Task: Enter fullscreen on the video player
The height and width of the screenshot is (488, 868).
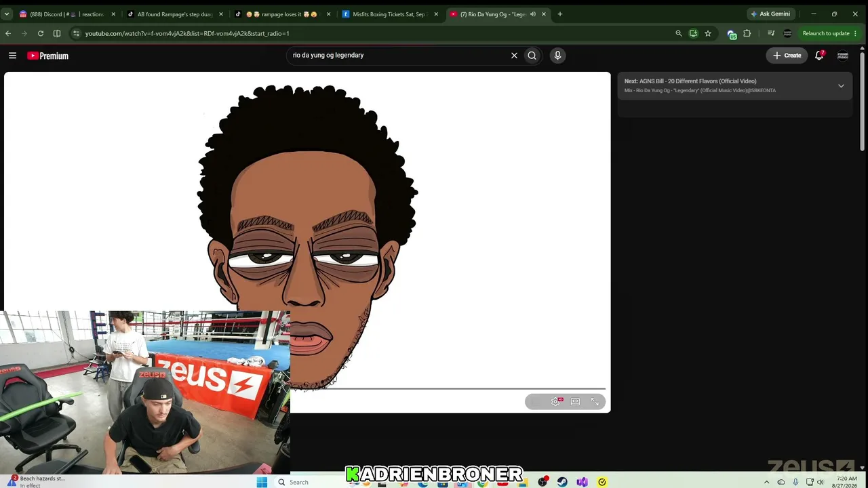Action: 595,402
